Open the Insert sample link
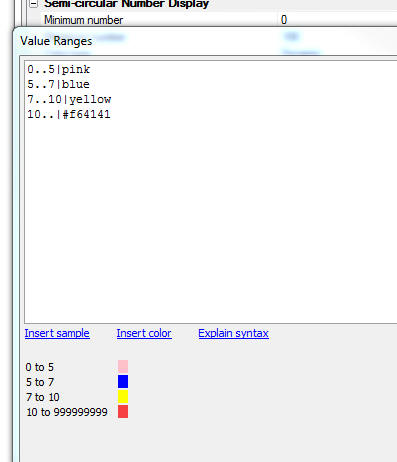397x462 pixels. point(57,333)
